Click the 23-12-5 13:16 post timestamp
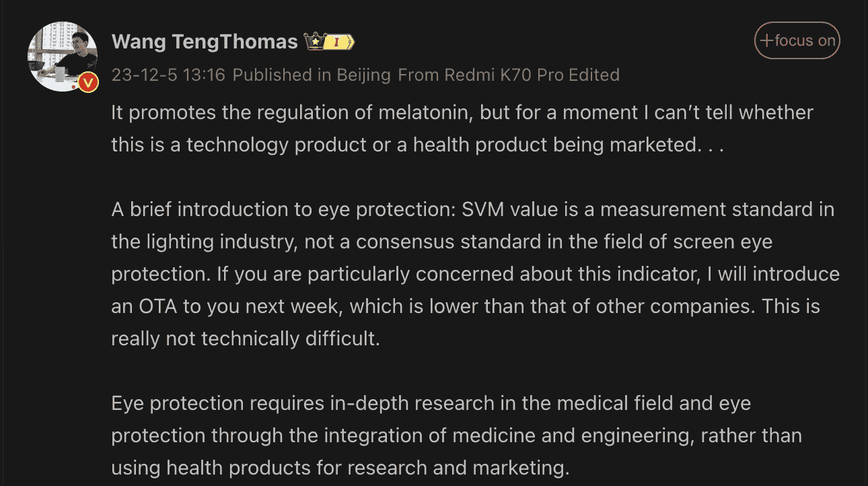 pos(168,75)
